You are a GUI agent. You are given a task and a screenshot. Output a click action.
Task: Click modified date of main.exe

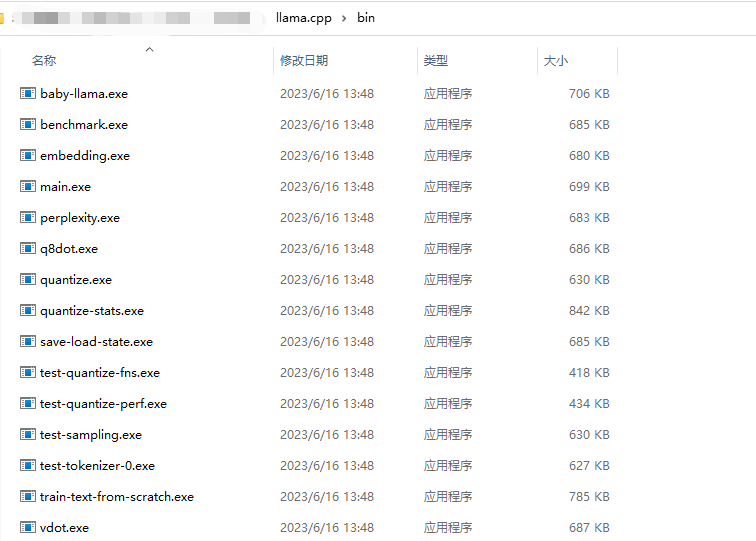(x=327, y=187)
